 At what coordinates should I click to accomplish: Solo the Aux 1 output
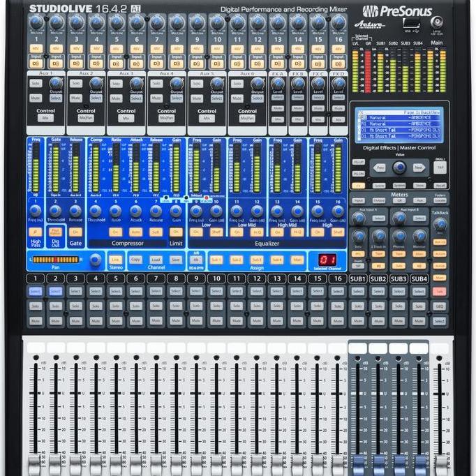(x=36, y=83)
